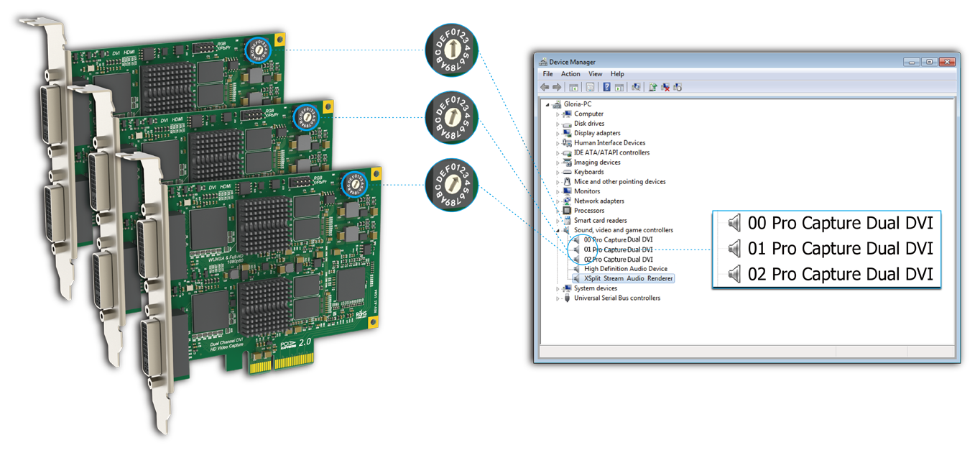Open the File menu
This screenshot has height=453, width=980.
(547, 74)
